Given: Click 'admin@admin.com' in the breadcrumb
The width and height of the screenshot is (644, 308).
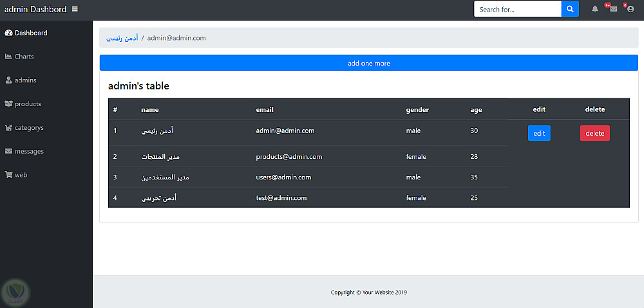Looking at the screenshot, I should [x=176, y=38].
